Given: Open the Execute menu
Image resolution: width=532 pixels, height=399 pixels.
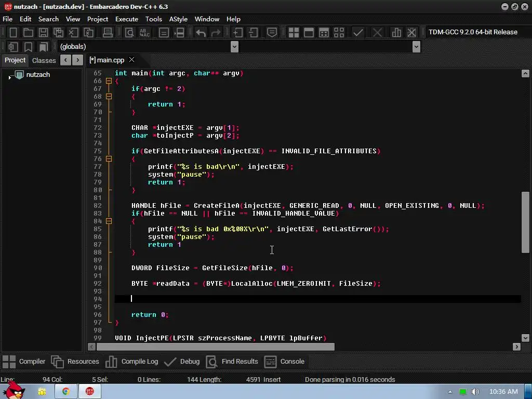Looking at the screenshot, I should [127, 19].
